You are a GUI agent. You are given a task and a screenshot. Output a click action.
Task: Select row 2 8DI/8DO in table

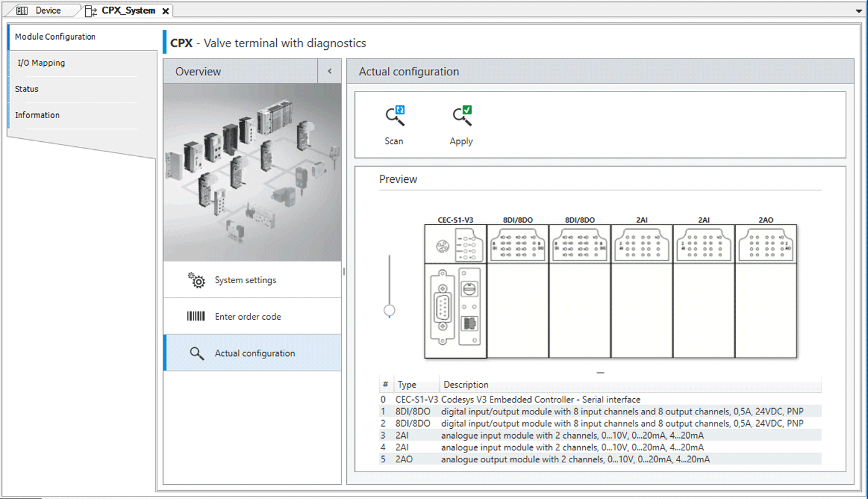pyautogui.click(x=601, y=423)
